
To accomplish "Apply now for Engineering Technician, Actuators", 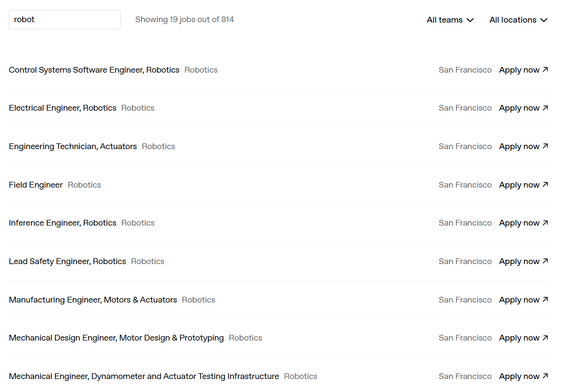I will point(524,147).
